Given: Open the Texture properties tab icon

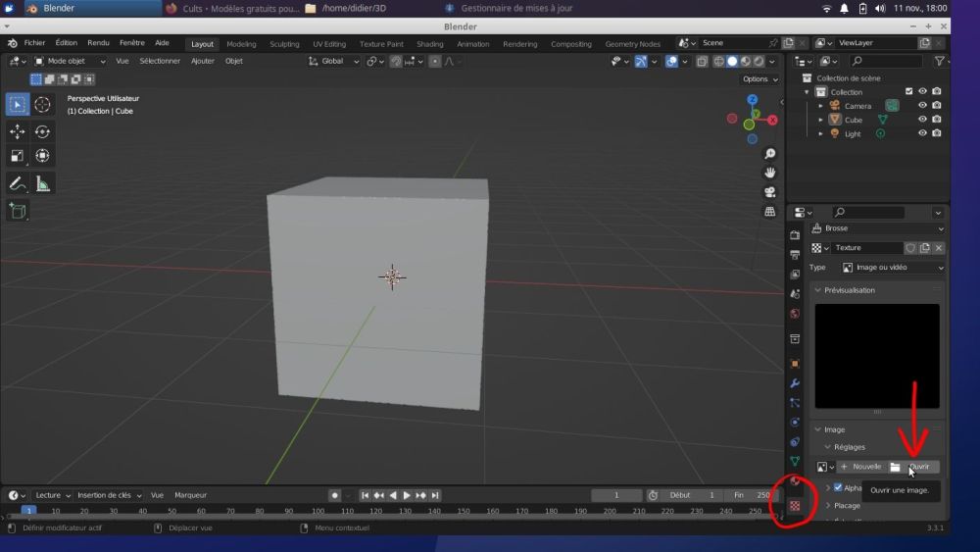Looking at the screenshot, I should (795, 505).
